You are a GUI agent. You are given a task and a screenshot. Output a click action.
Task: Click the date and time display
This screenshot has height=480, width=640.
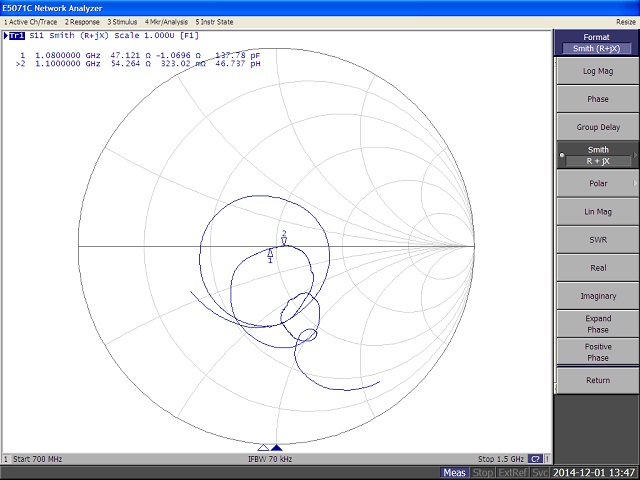[594, 473]
